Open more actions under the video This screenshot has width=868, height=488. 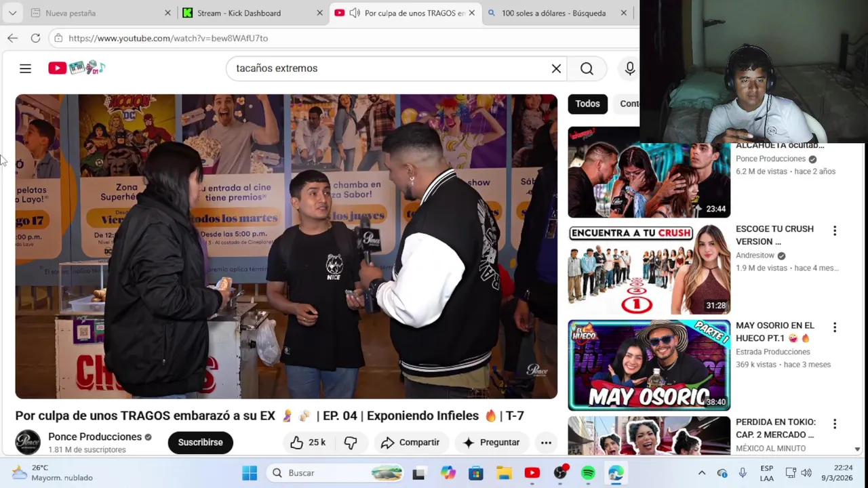point(546,443)
